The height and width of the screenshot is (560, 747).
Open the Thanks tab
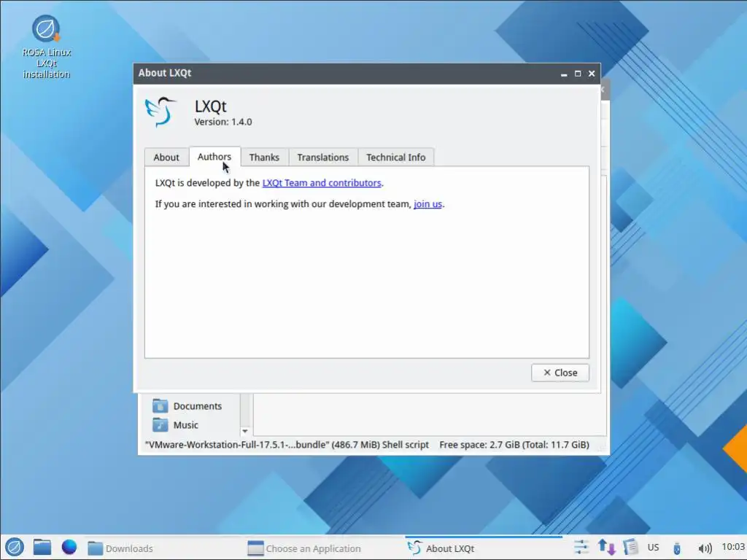point(264,157)
